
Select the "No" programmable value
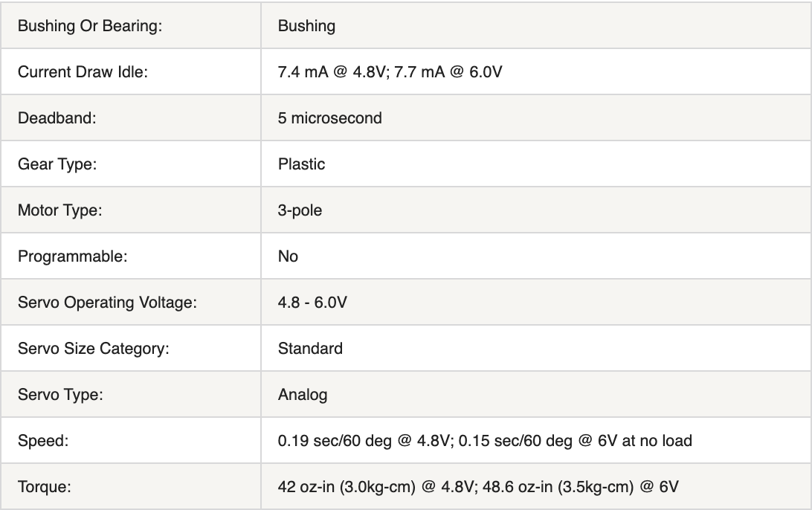click(288, 256)
